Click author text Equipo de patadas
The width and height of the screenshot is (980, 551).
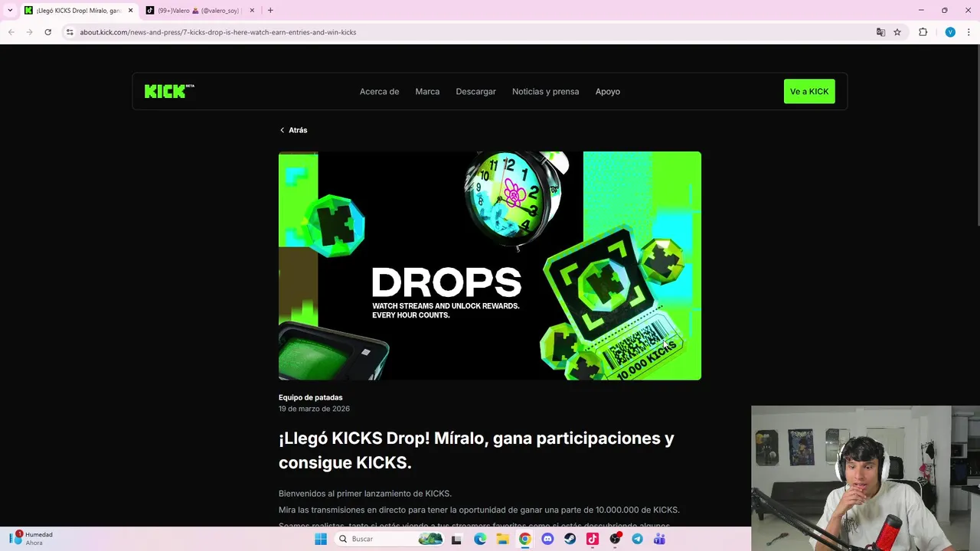311,397
